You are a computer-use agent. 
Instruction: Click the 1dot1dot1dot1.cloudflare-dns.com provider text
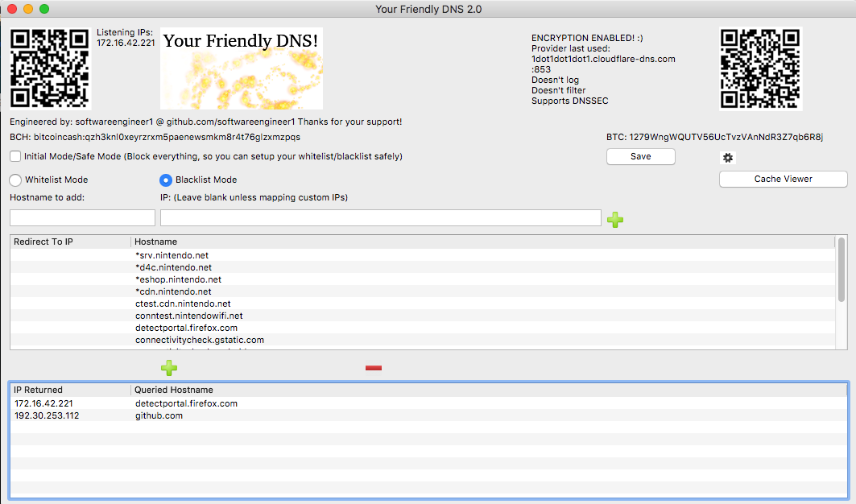click(x=603, y=59)
